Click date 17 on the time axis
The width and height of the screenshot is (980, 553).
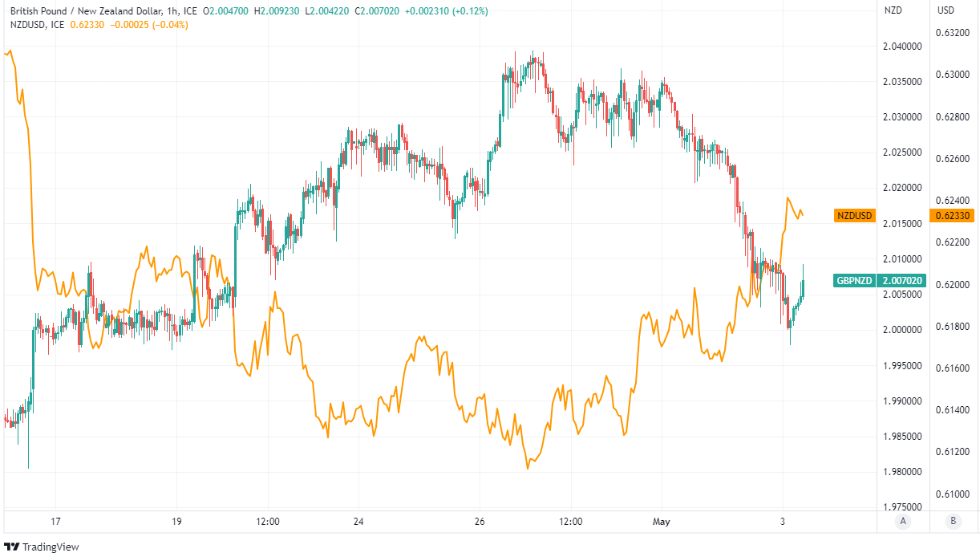(x=55, y=522)
